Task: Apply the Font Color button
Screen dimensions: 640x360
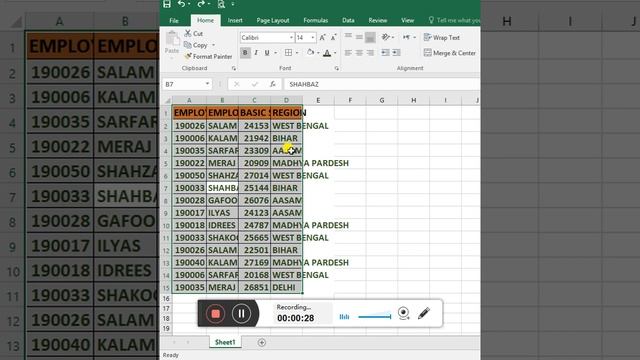Action: click(x=327, y=53)
